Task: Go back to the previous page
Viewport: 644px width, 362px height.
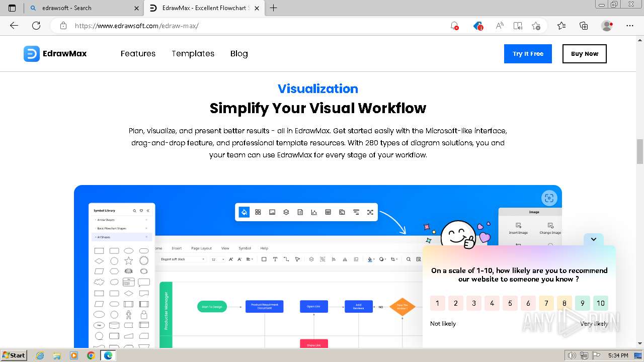Action: tap(14, 26)
